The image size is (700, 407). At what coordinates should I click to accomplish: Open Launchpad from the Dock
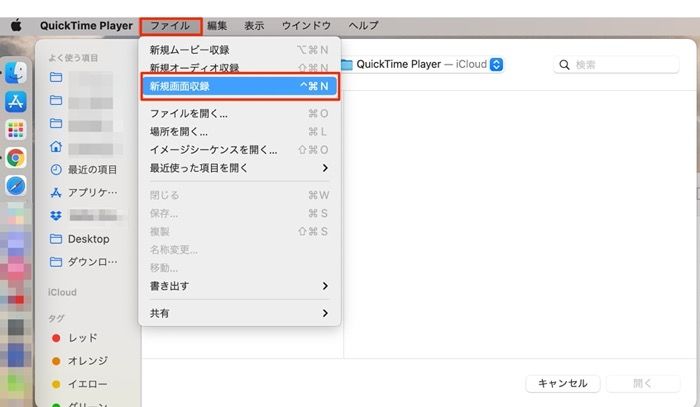16,130
